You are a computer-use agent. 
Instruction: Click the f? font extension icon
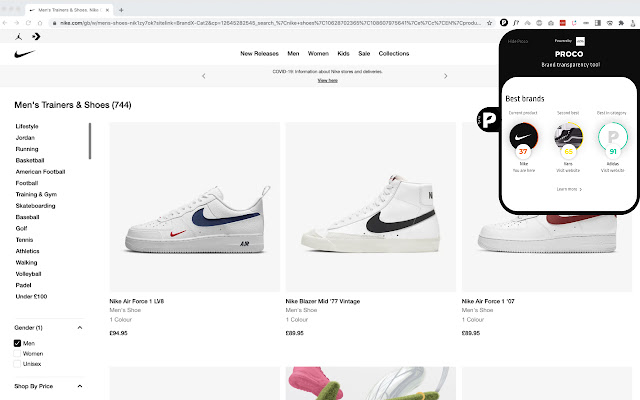[516, 23]
